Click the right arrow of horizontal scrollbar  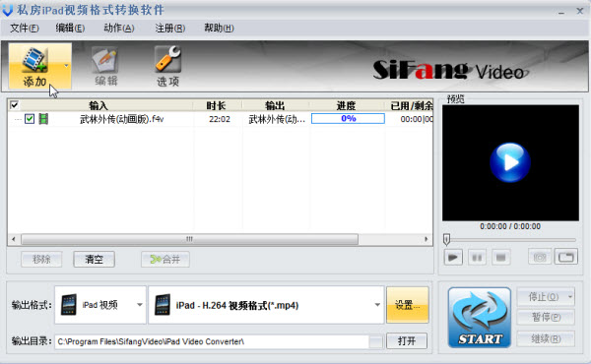click(x=427, y=239)
